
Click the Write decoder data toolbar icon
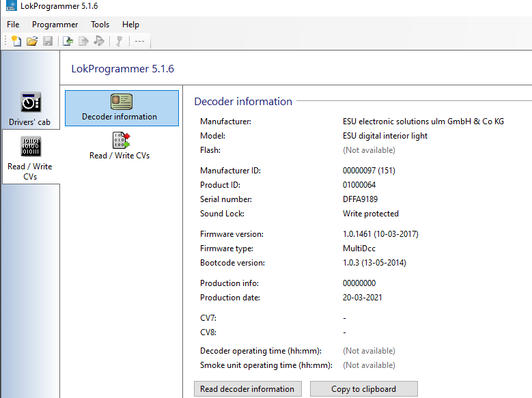click(83, 41)
